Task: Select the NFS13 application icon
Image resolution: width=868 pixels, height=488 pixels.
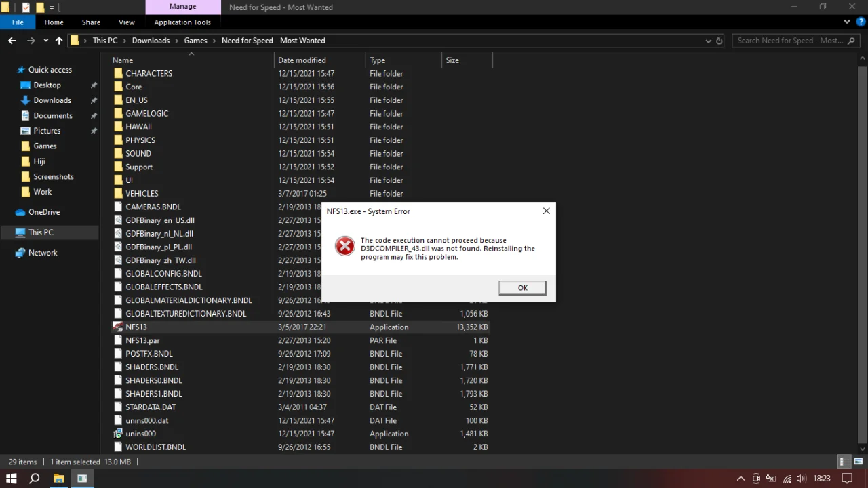Action: (118, 327)
